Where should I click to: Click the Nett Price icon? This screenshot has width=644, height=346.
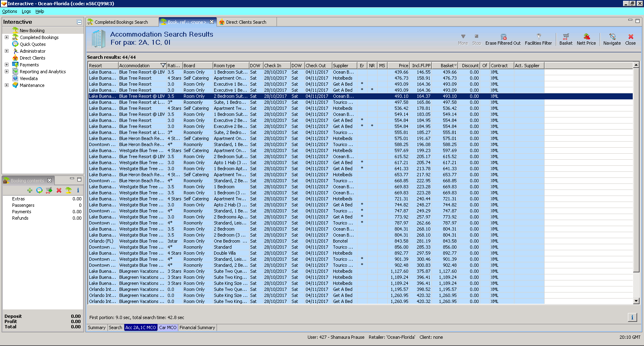(x=586, y=37)
